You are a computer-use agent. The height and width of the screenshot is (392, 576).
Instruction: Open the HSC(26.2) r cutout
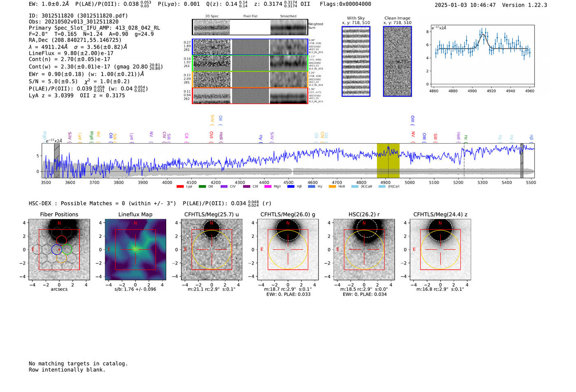pyautogui.click(x=364, y=250)
